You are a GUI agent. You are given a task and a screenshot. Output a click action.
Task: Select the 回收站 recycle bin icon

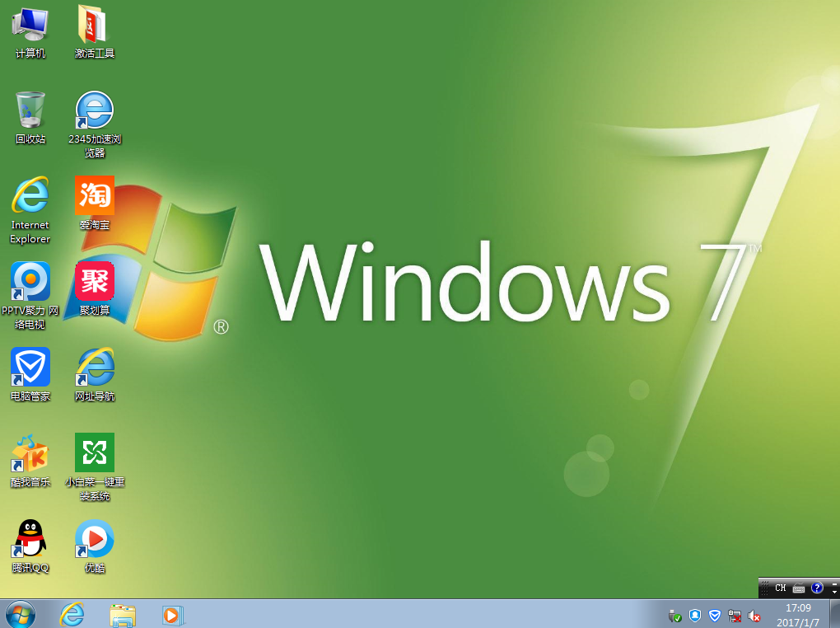tap(30, 118)
